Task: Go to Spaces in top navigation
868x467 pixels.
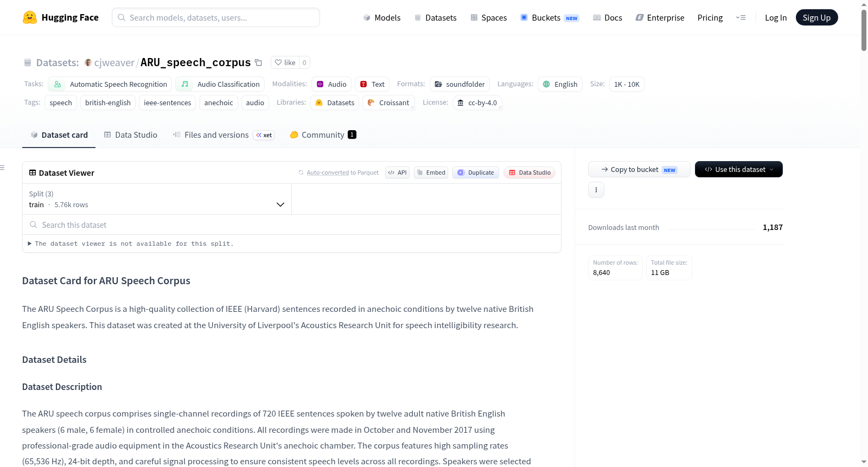Action: [489, 17]
